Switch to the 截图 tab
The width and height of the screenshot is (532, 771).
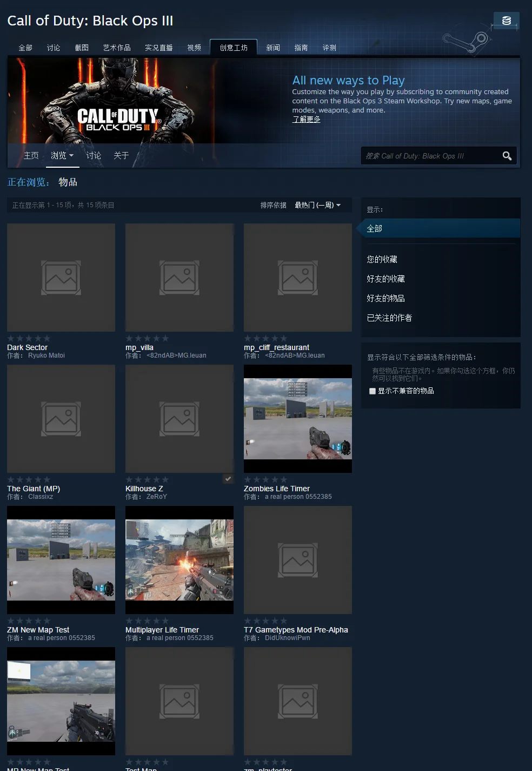click(x=82, y=48)
